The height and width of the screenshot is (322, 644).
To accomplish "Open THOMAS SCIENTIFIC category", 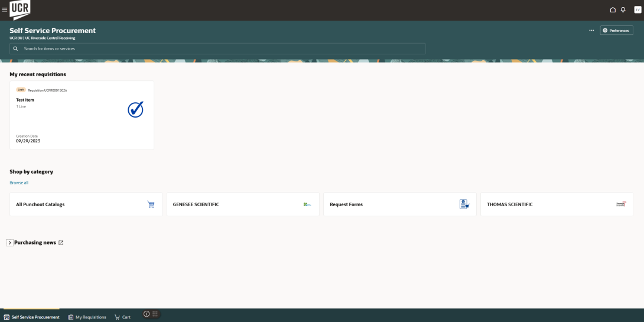I will coord(557,204).
